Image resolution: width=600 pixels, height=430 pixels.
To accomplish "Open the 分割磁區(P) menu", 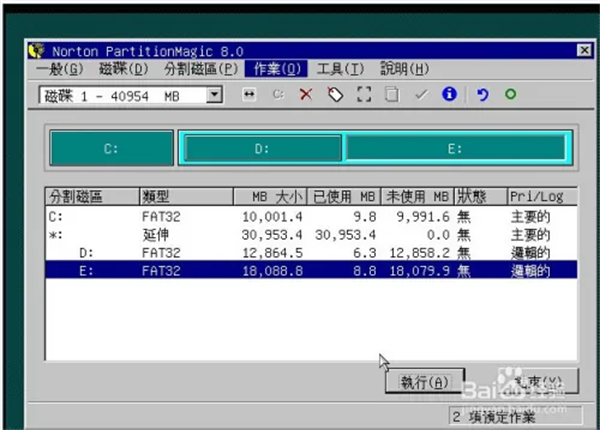I will (201, 69).
